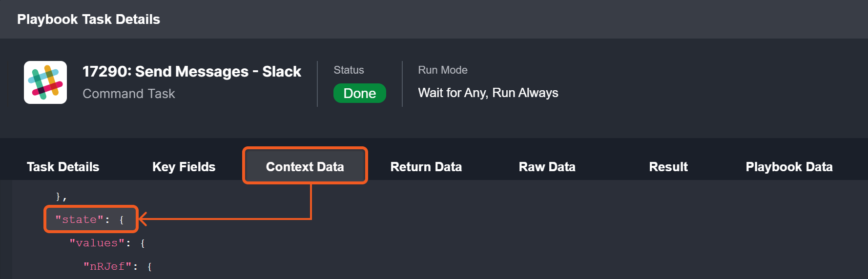The width and height of the screenshot is (868, 279).
Task: Switch to the Result tab
Action: [x=668, y=167]
